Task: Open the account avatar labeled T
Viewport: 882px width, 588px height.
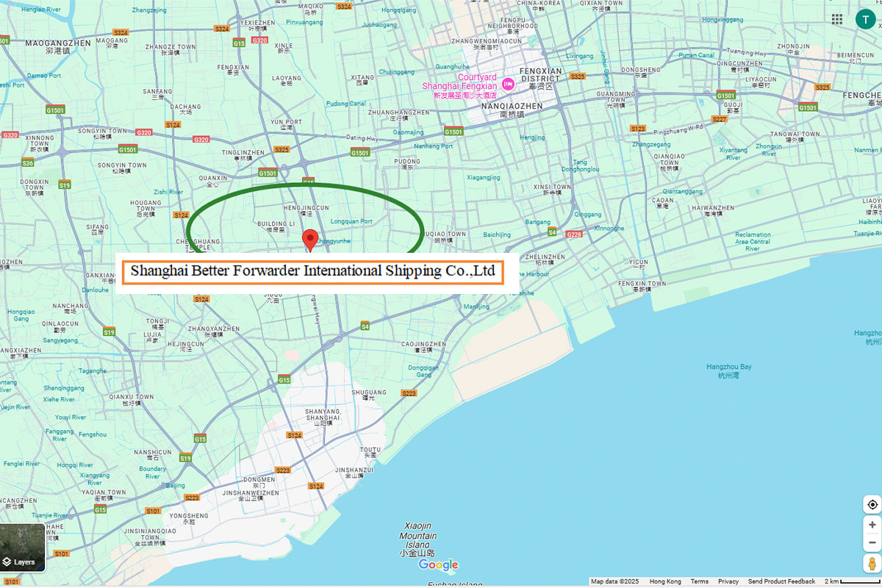Action: 865,20
